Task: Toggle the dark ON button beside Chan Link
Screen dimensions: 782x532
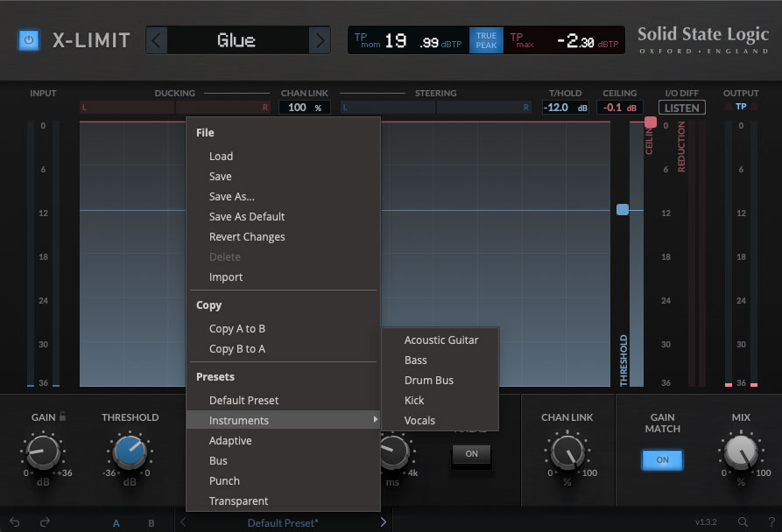Action: pos(471,454)
